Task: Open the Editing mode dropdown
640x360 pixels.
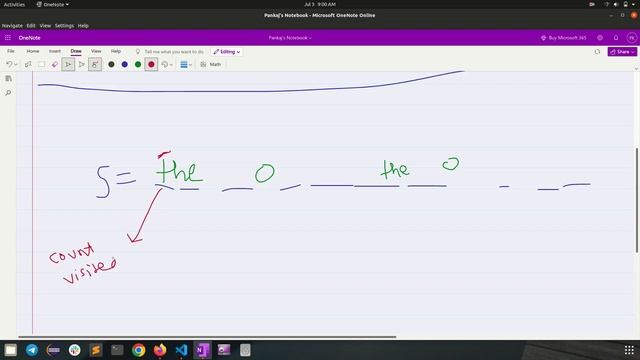Action: pyautogui.click(x=227, y=52)
